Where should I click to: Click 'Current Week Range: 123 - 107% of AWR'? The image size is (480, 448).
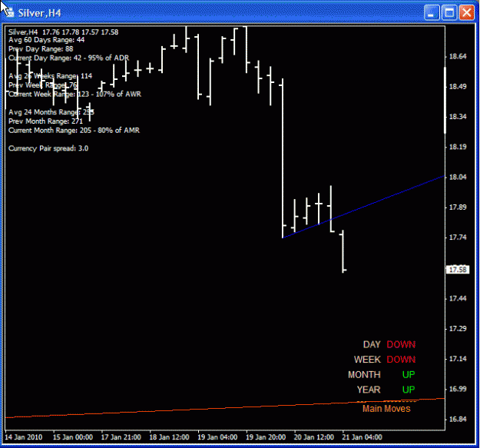pyautogui.click(x=75, y=94)
